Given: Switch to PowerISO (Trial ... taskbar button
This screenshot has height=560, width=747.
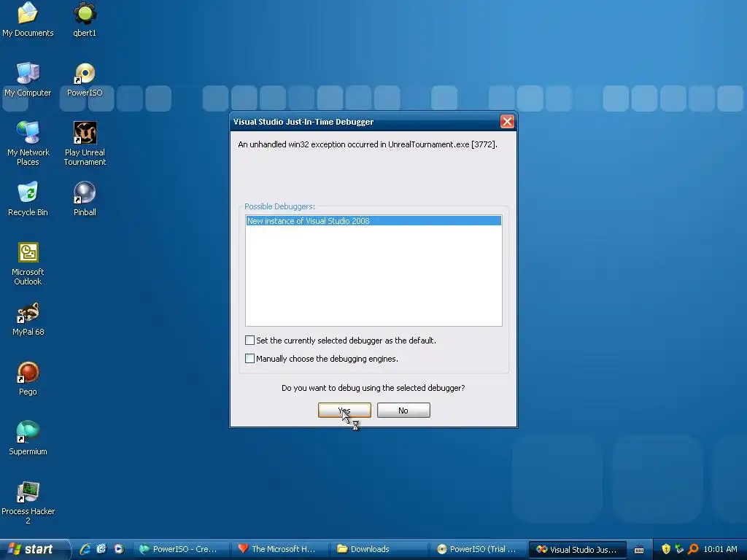Looking at the screenshot, I should pyautogui.click(x=479, y=549).
